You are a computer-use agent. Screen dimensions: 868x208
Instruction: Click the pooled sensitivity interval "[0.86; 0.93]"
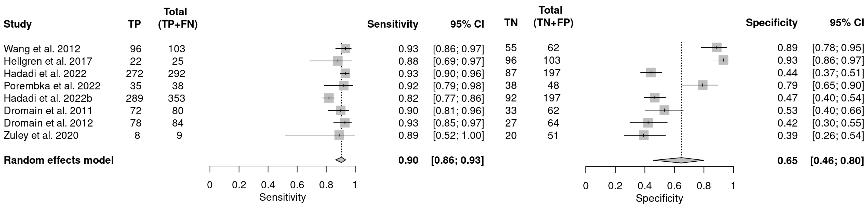(457, 160)
